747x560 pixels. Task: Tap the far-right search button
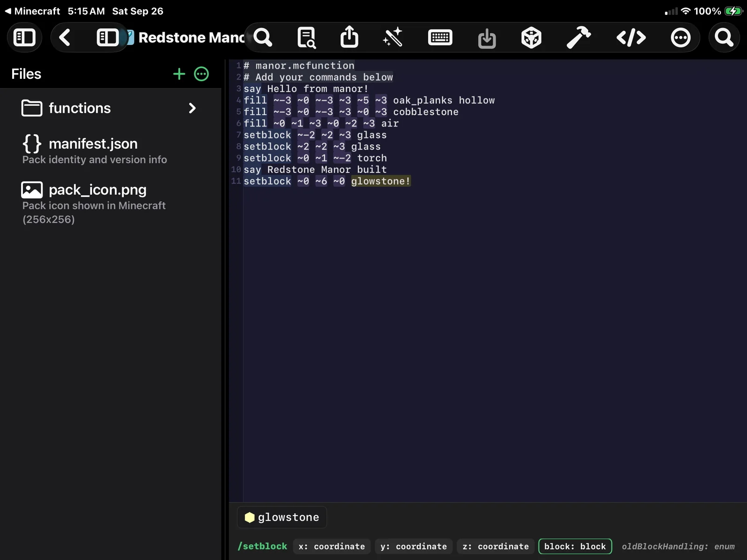pyautogui.click(x=724, y=37)
